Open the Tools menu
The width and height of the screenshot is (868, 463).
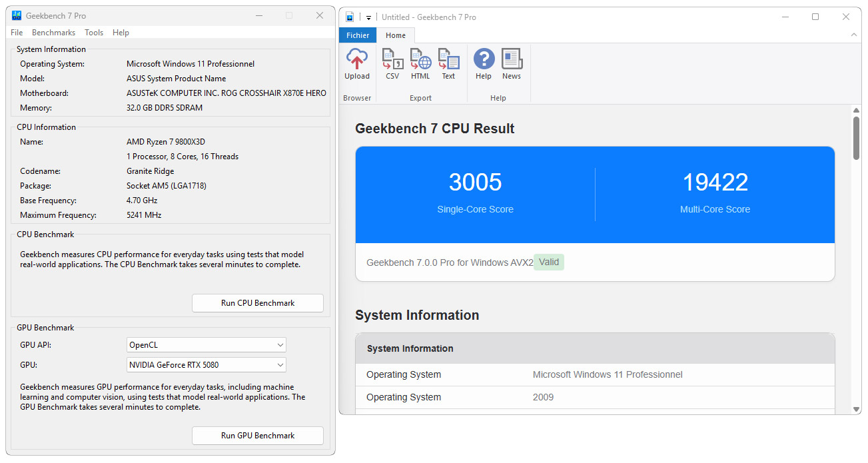(x=94, y=33)
